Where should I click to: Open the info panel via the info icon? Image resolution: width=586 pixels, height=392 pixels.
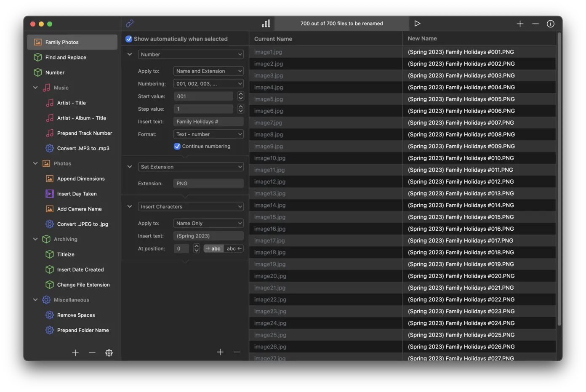[x=550, y=24]
